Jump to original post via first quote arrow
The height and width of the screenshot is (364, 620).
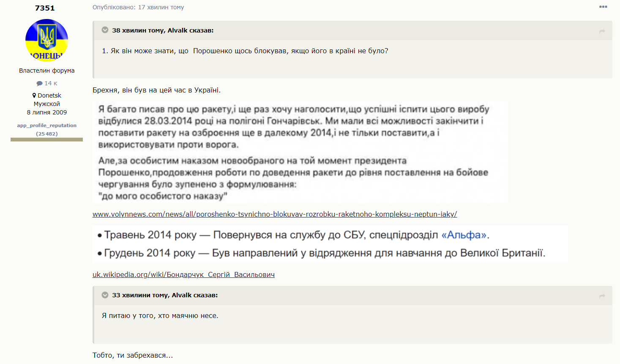point(602,31)
